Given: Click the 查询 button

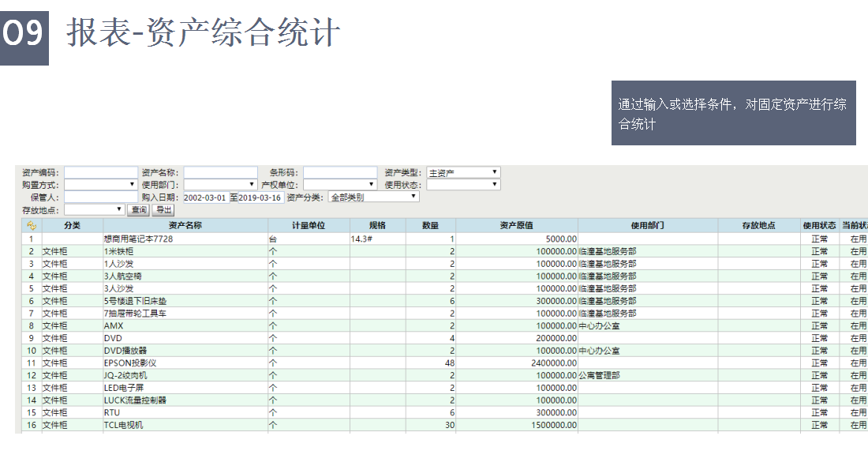Looking at the screenshot, I should [x=139, y=210].
